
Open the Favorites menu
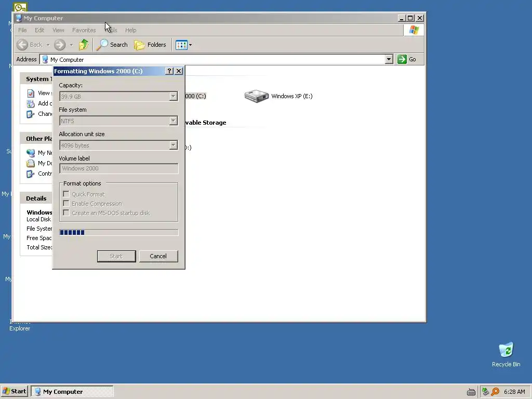tap(84, 30)
